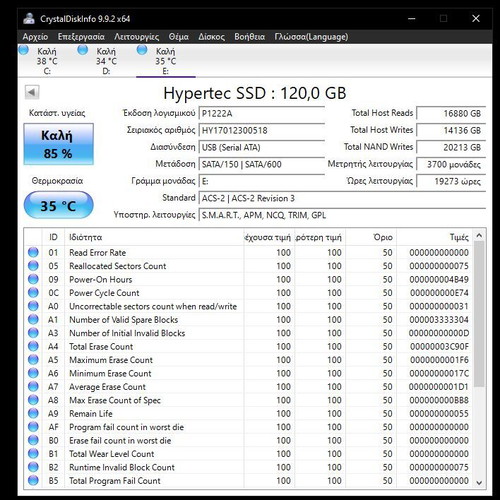Screen dimensions: 500x500
Task: Click status orb for Power Cycle Count row
Action: point(33,292)
